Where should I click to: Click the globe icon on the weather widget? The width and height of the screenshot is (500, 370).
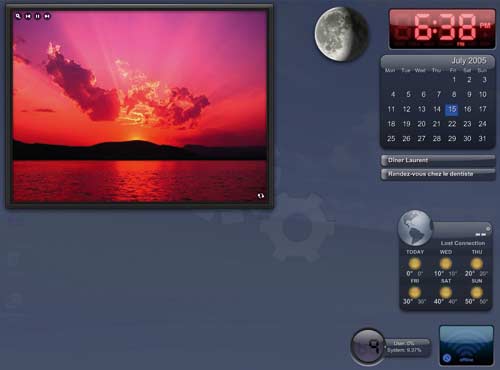pos(415,228)
